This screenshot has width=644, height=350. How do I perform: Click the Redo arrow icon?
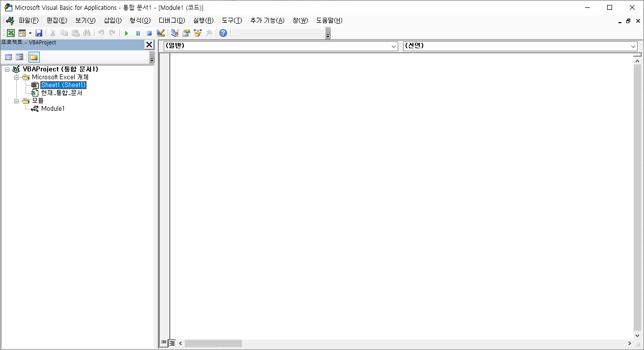(x=112, y=33)
